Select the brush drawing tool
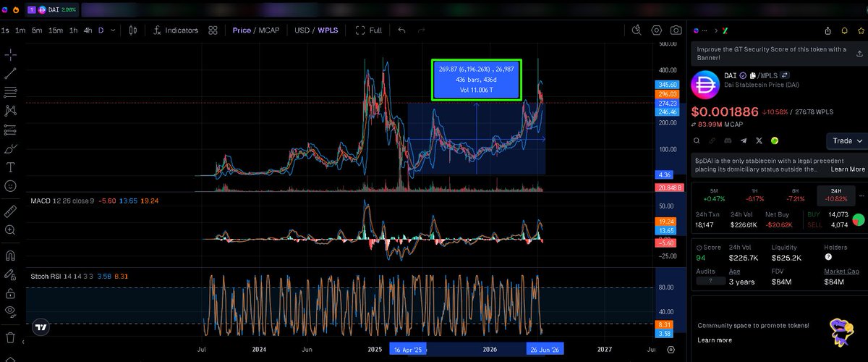 (11, 148)
